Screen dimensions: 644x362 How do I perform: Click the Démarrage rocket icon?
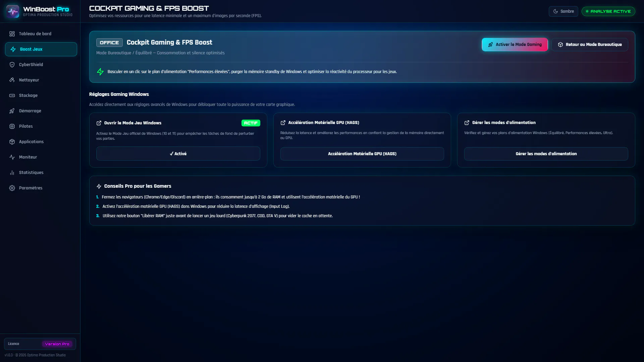[x=12, y=111]
